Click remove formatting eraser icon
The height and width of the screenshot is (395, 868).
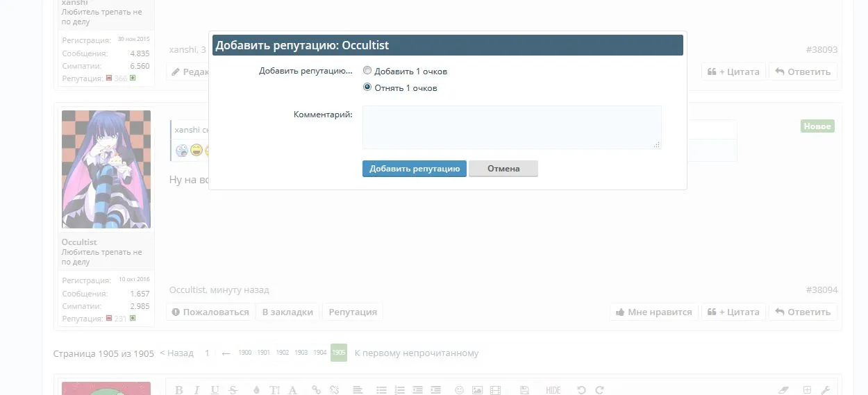click(x=784, y=390)
